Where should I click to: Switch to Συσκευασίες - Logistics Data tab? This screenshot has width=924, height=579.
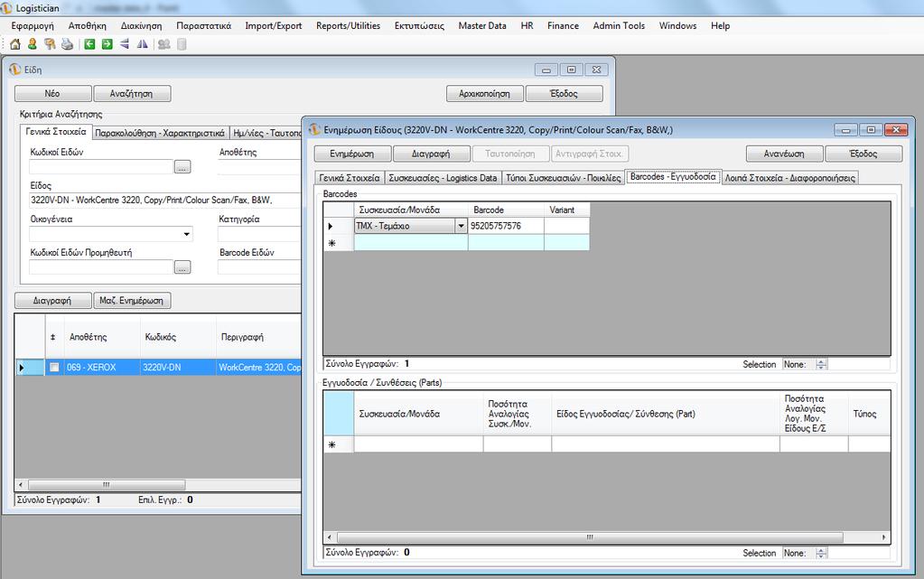point(443,178)
